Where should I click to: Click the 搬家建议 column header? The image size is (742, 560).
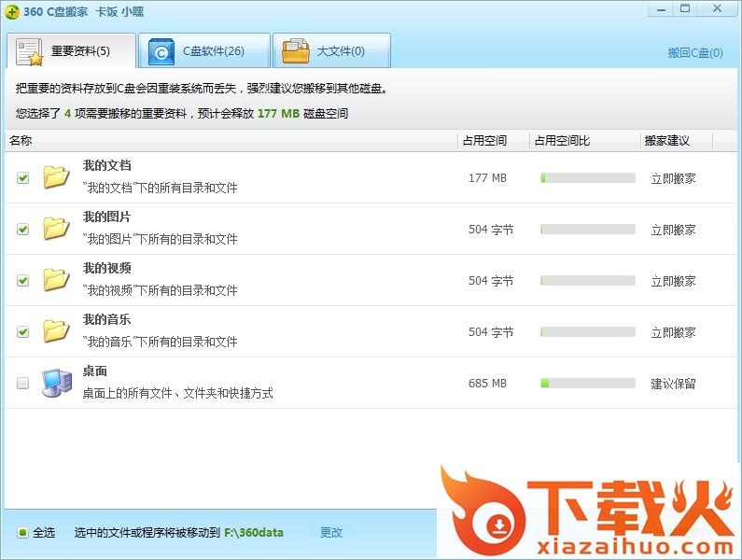coord(666,141)
